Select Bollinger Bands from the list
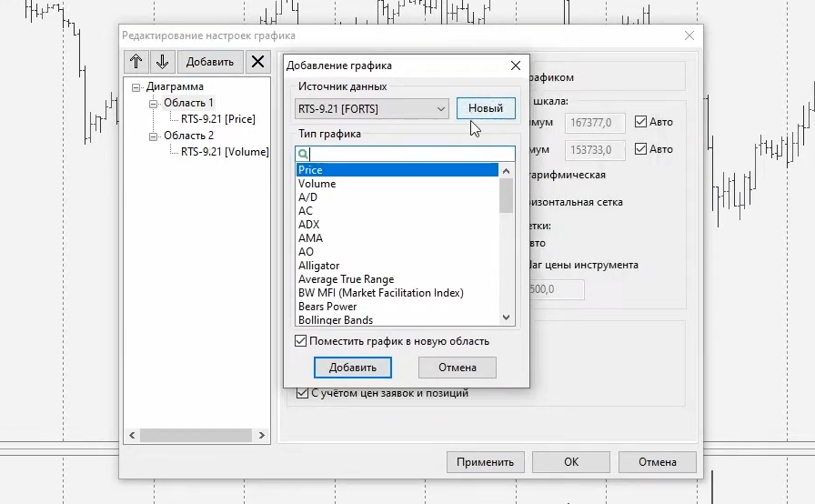This screenshot has height=504, width=815. (336, 320)
